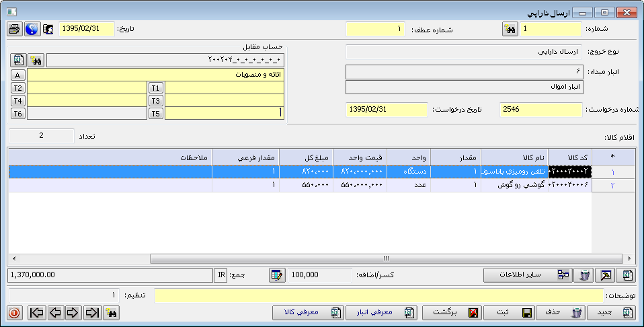Go to next record right arrow
This screenshot has width=644, height=327.
(73, 313)
